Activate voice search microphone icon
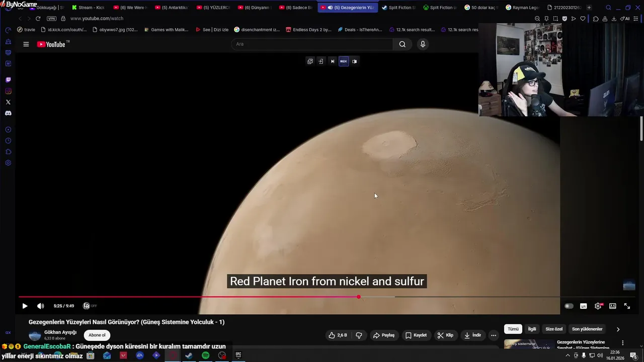 coord(423,44)
